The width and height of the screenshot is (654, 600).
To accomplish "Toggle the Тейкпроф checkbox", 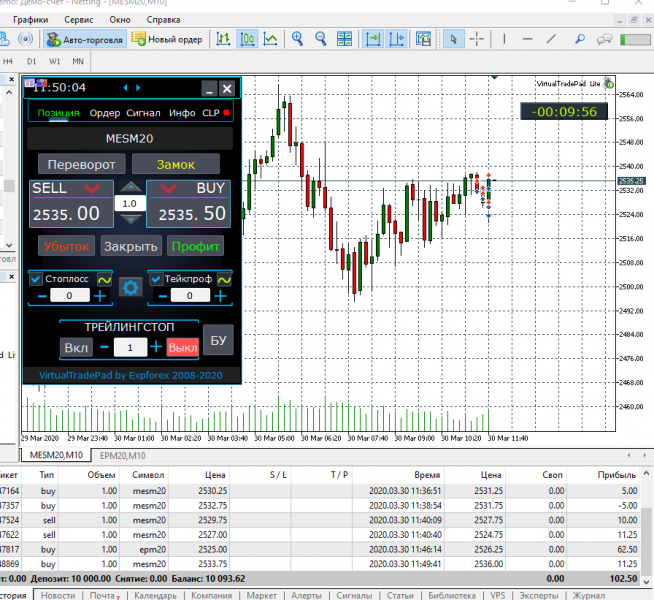I will (156, 279).
